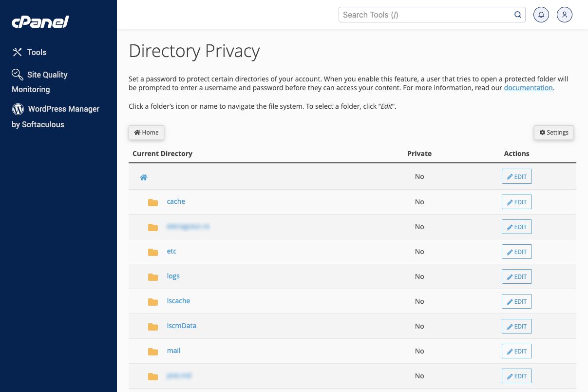
Task: Open the Settings button
Action: pyautogui.click(x=554, y=133)
